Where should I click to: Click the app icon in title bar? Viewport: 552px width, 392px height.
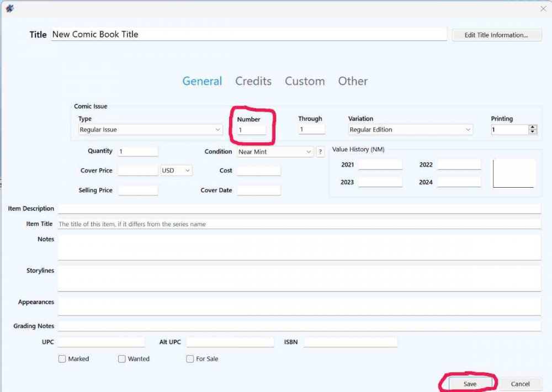click(x=9, y=8)
